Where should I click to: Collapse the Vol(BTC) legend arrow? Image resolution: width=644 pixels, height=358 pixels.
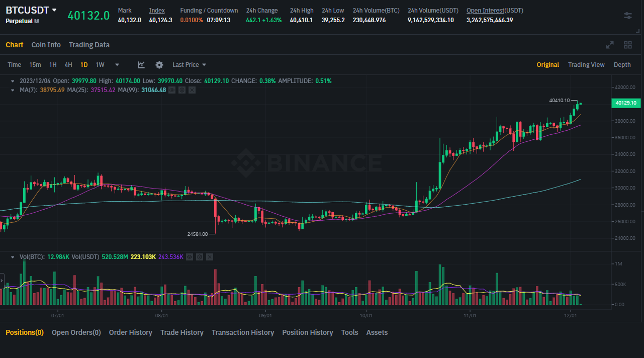pyautogui.click(x=13, y=257)
